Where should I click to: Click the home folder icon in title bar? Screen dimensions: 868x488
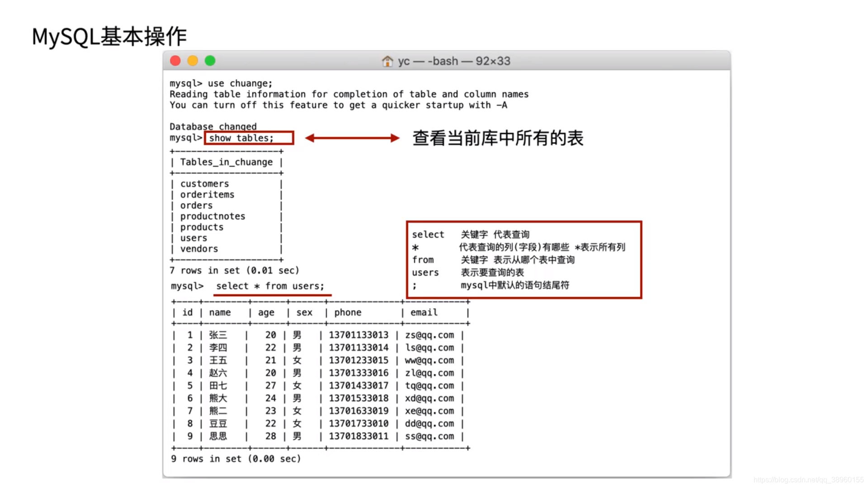click(387, 61)
